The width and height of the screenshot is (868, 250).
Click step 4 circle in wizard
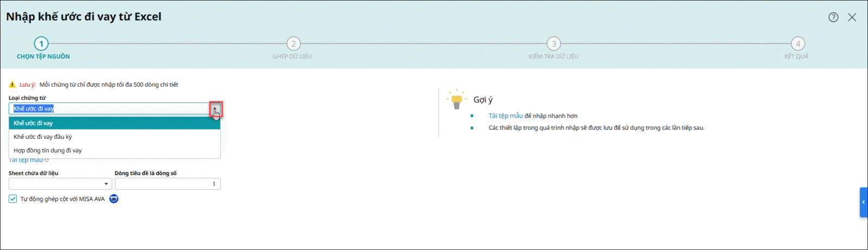point(797,43)
